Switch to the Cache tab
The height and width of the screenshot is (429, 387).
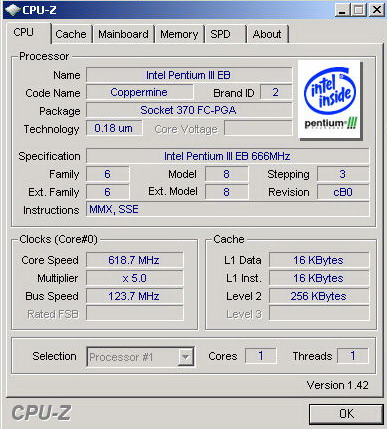[x=71, y=34]
